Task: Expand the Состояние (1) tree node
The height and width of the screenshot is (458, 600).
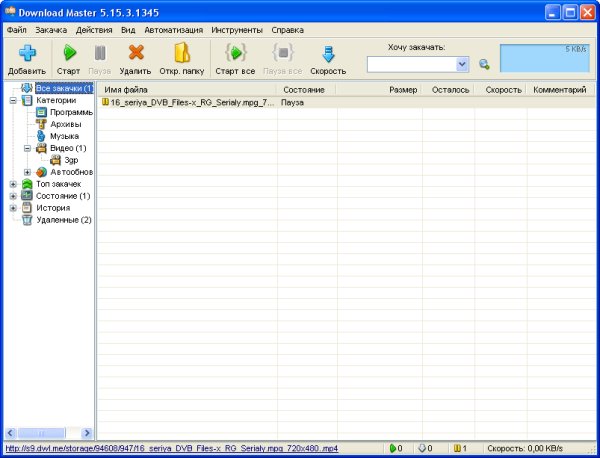Action: point(13,196)
